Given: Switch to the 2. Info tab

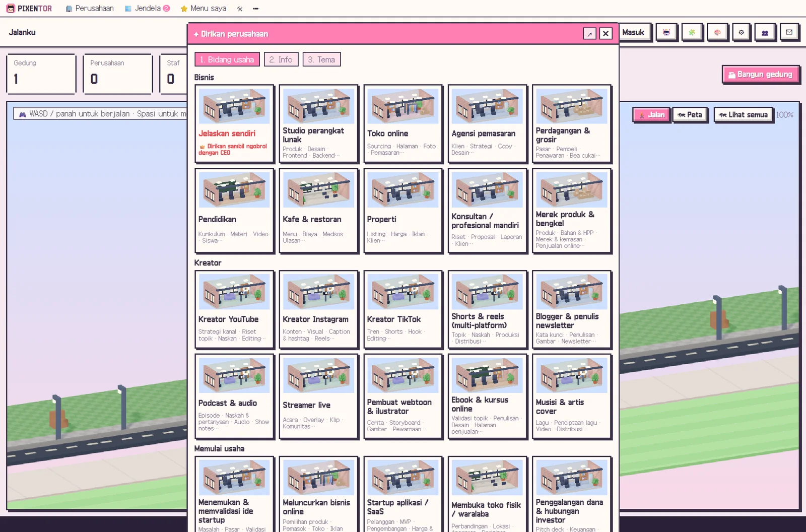Looking at the screenshot, I should point(281,59).
